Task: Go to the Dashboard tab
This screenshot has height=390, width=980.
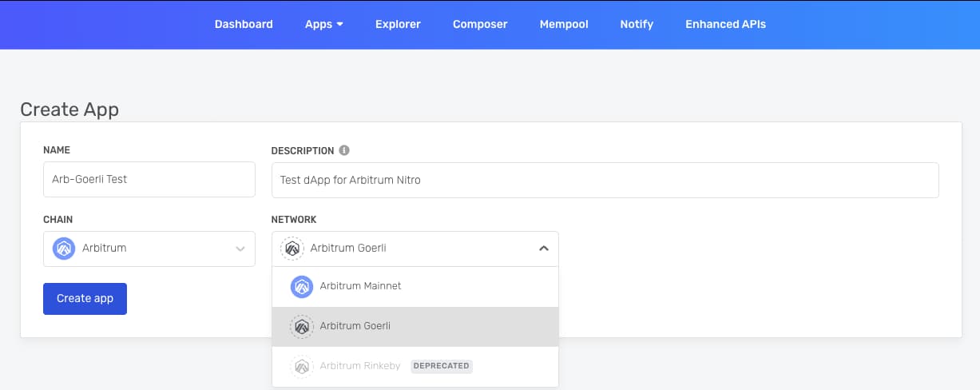Action: [x=244, y=24]
